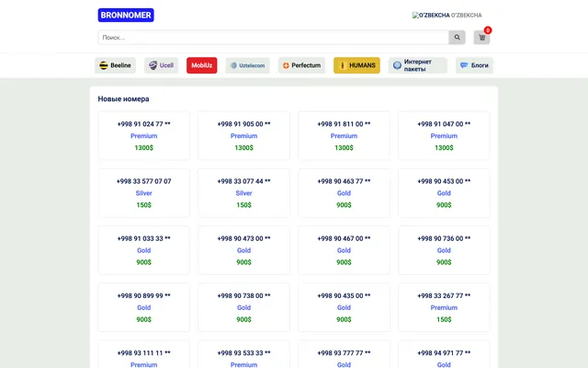
Task: Click Silver label under +998 33 577 07 07
Action: [144, 193]
